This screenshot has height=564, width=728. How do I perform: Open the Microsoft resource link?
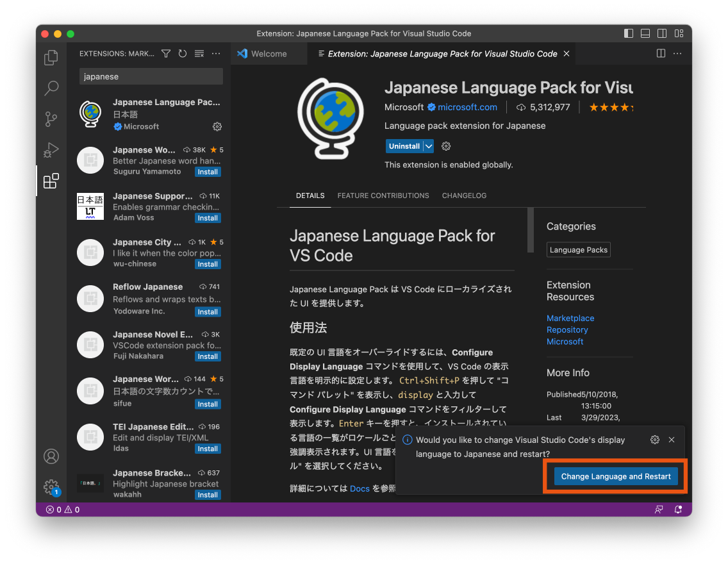click(x=565, y=341)
